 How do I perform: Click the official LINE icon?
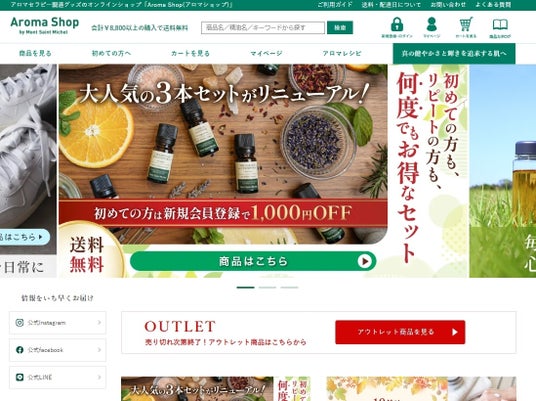click(x=20, y=377)
